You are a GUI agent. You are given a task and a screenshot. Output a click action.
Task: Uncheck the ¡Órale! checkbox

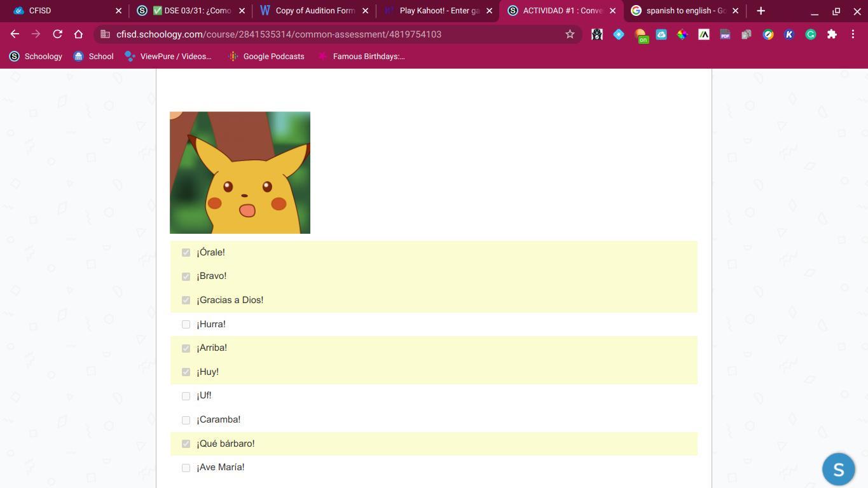tap(186, 252)
